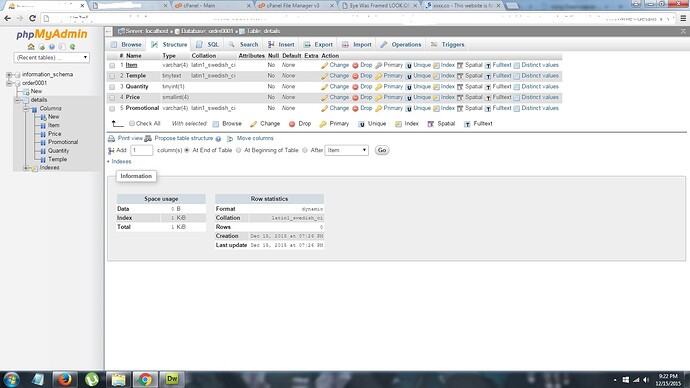This screenshot has height=388, width=690.
Task: Open the Operations tab
Action: pos(401,45)
